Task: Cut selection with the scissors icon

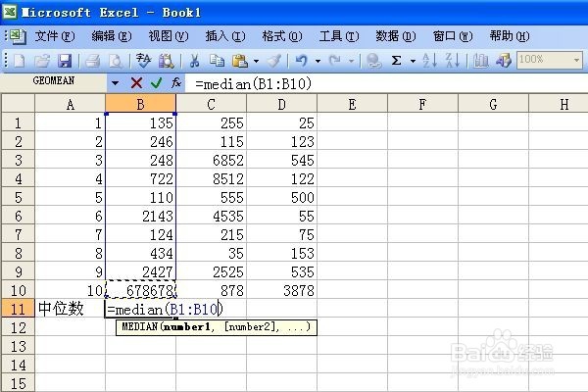Action: click(x=194, y=61)
